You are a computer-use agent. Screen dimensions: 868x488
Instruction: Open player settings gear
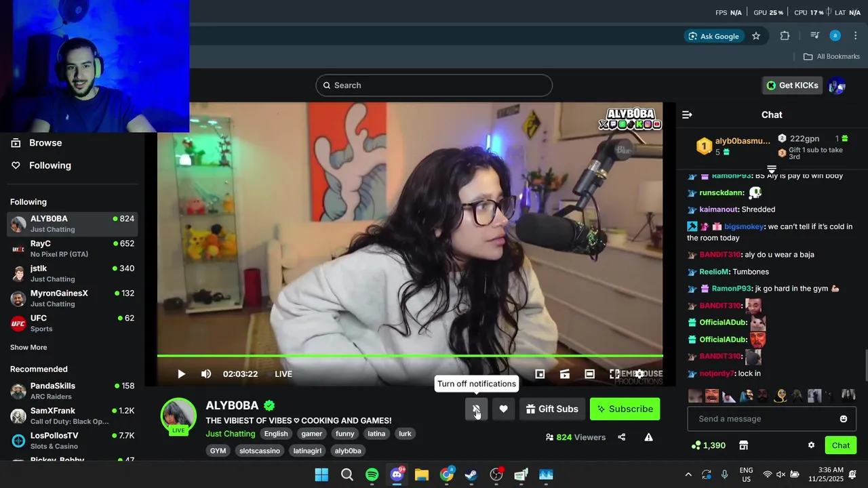coord(639,374)
